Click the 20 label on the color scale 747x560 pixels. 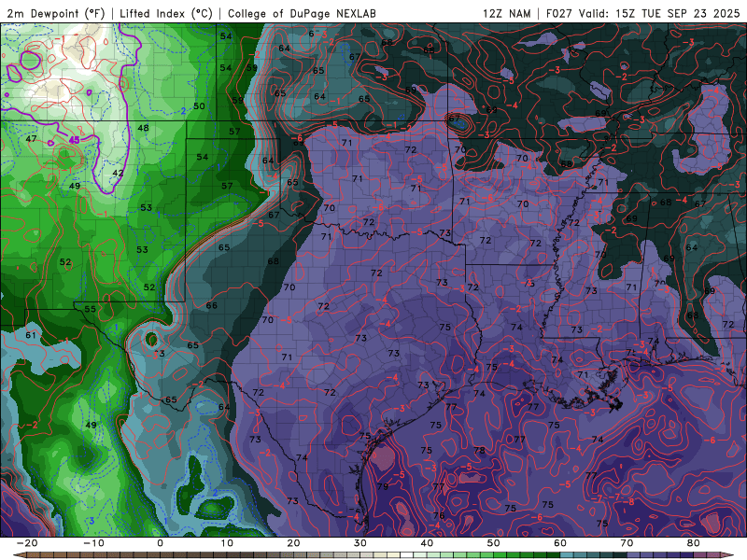[293, 543]
